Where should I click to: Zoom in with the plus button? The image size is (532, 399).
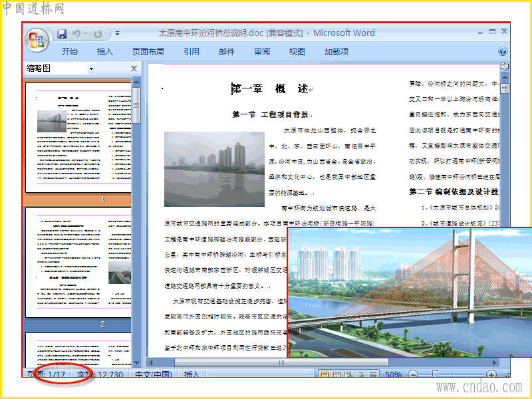click(x=491, y=374)
